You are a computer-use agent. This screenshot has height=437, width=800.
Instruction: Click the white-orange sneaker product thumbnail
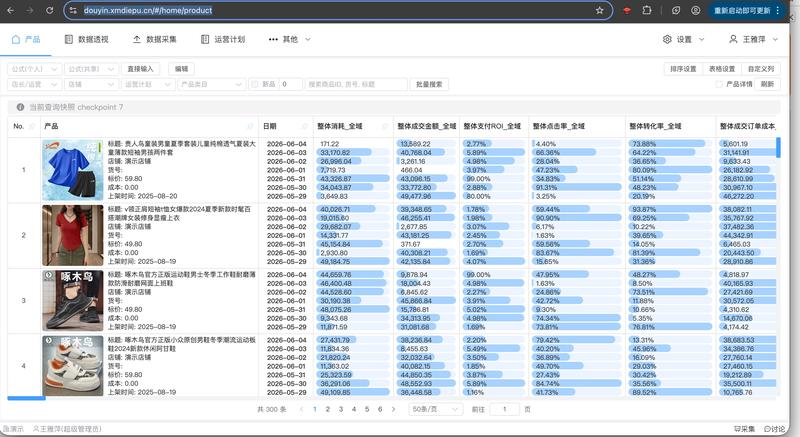(x=73, y=366)
